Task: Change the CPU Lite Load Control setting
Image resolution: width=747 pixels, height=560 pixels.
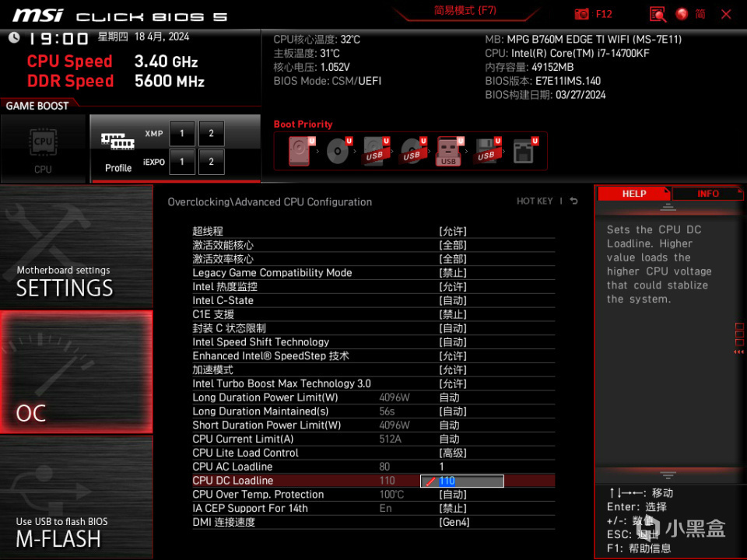Action: (x=453, y=453)
